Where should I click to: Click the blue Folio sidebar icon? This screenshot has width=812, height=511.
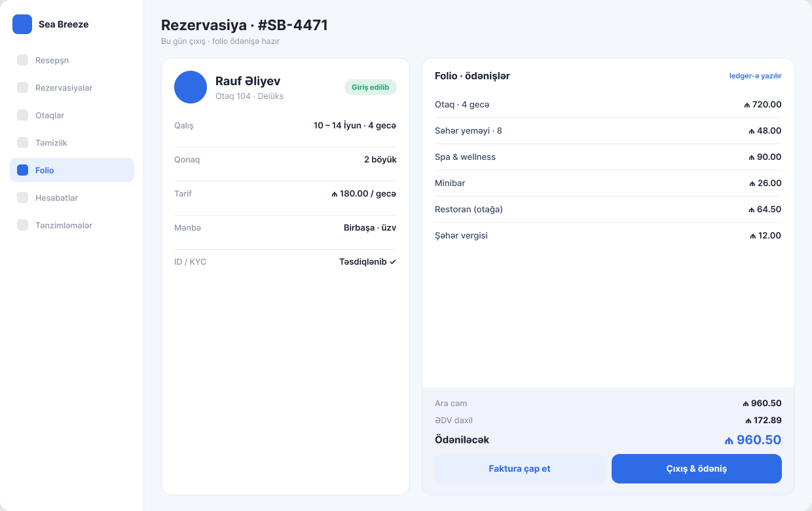pos(22,170)
